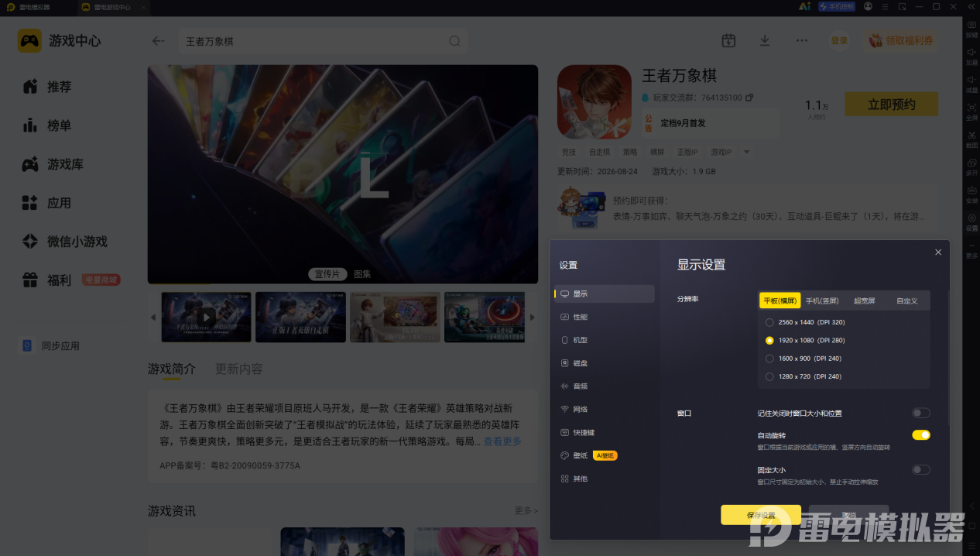Click the AI assistant icon in title bar

coord(805,6)
